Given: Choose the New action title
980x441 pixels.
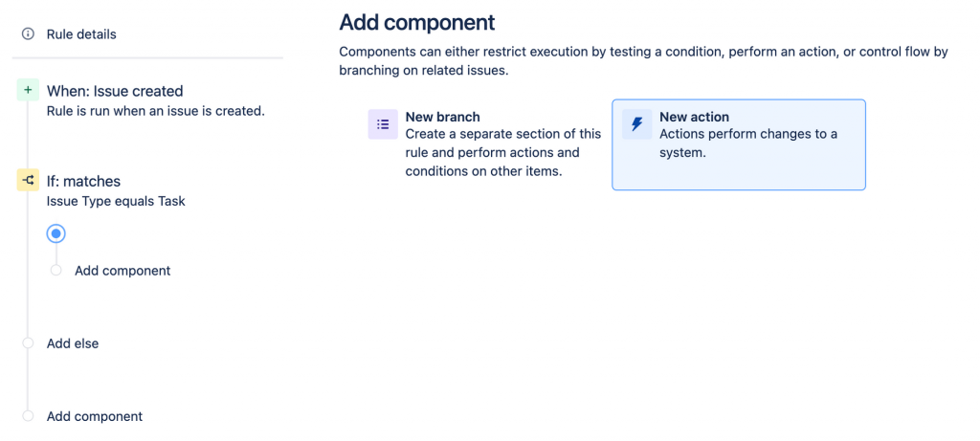Looking at the screenshot, I should tap(694, 117).
